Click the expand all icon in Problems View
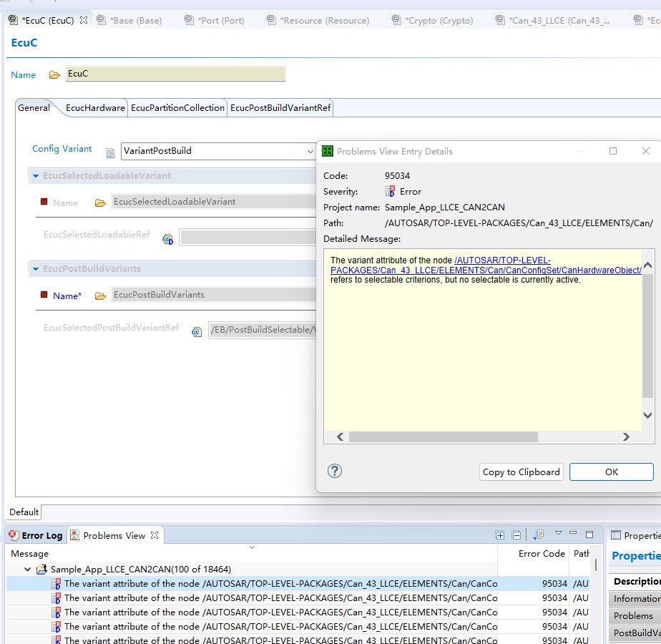 point(500,535)
